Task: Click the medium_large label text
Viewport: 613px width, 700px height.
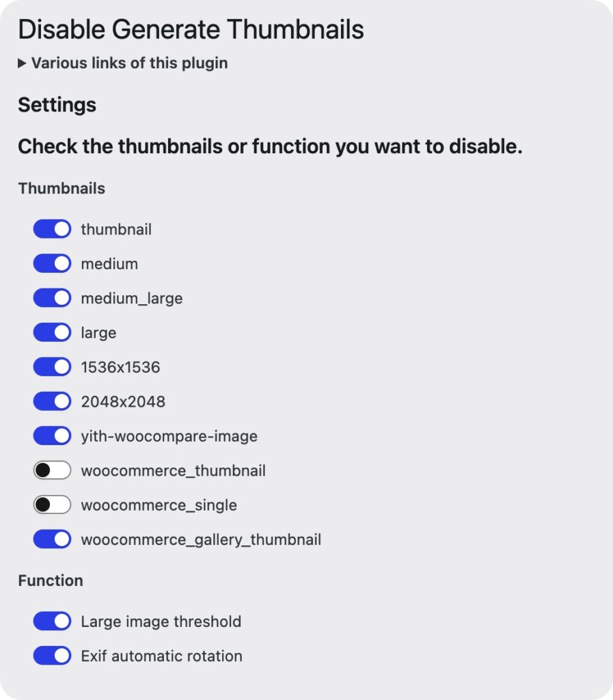Action: point(132,298)
